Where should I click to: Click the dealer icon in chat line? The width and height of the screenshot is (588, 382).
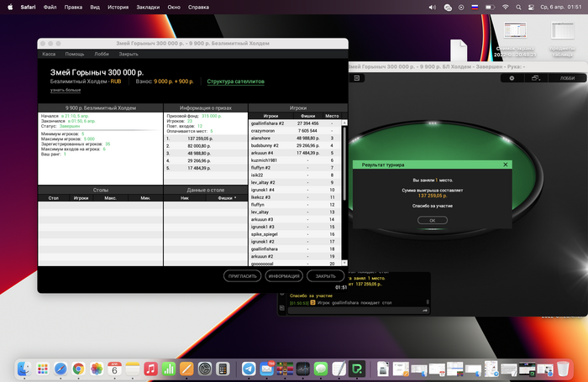point(312,302)
